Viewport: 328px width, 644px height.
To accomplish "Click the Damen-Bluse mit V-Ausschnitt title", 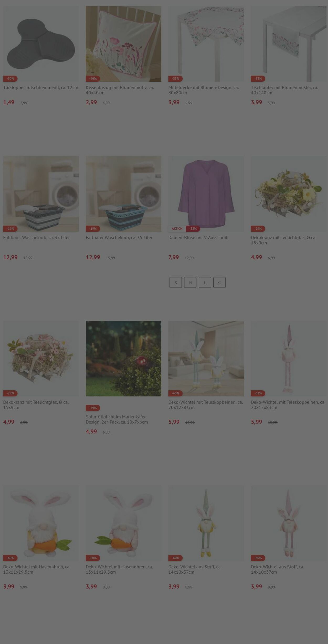I will (x=199, y=238).
